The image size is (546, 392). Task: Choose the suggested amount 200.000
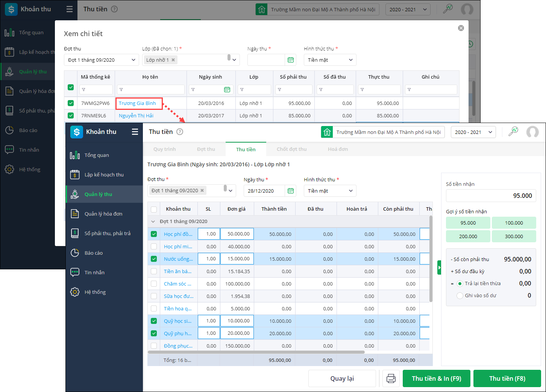[468, 236]
